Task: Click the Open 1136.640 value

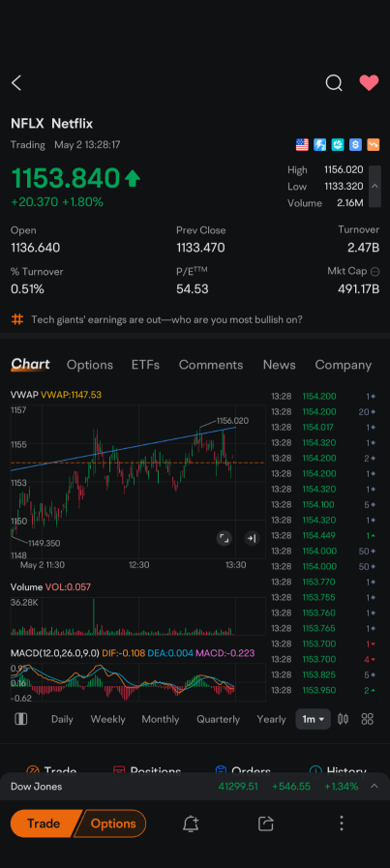Action: pyautogui.click(x=36, y=248)
